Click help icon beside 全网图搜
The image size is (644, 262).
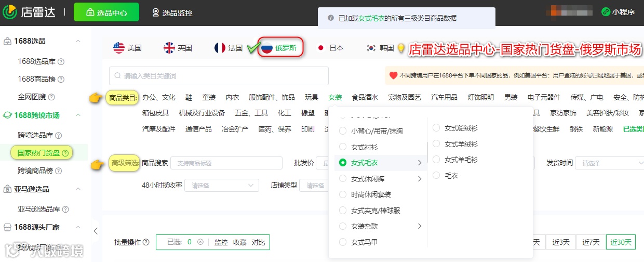(51, 97)
